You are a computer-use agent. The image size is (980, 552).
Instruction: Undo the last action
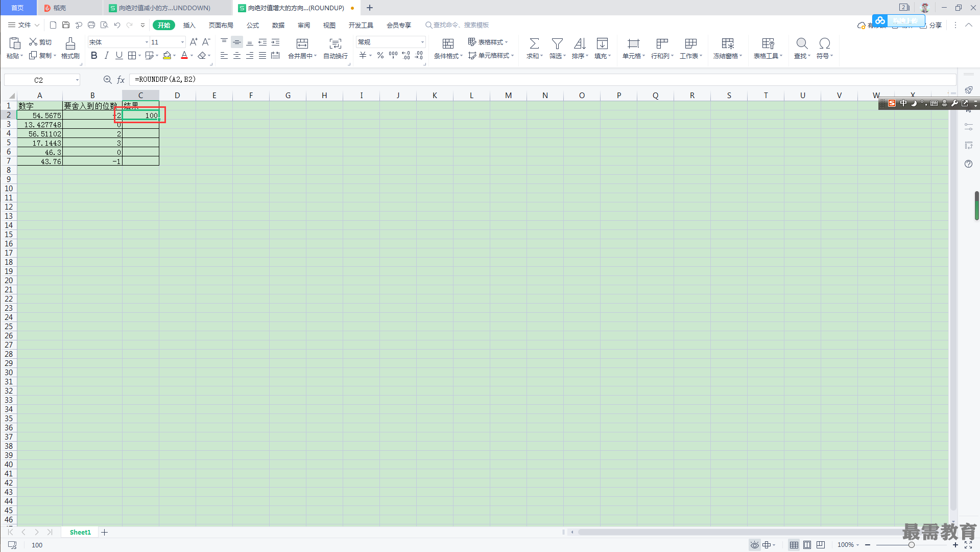click(117, 25)
